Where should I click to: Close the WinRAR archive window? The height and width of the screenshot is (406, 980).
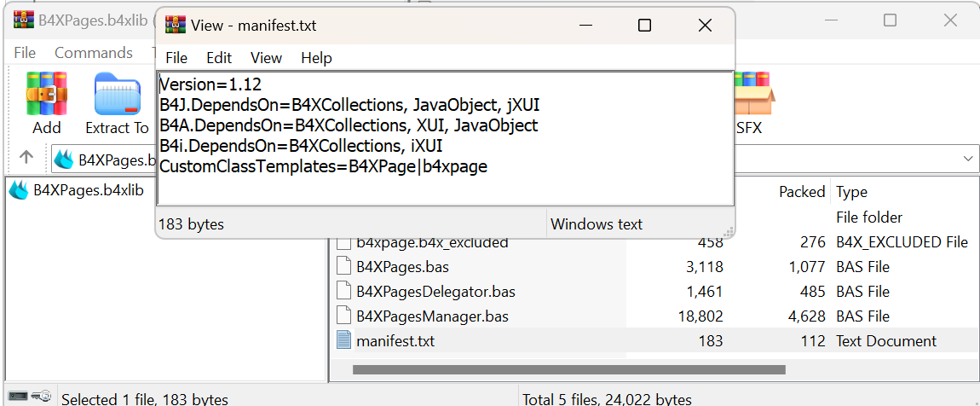tap(950, 20)
